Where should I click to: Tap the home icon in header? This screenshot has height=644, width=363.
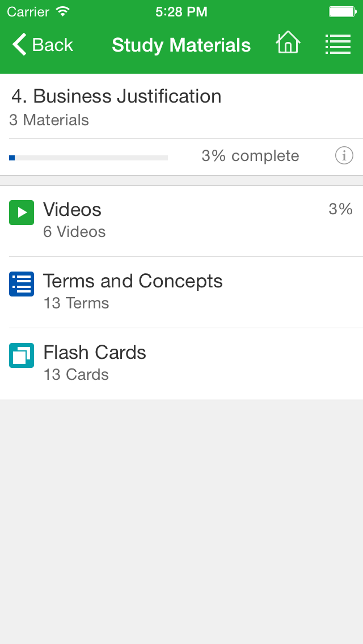(x=288, y=44)
